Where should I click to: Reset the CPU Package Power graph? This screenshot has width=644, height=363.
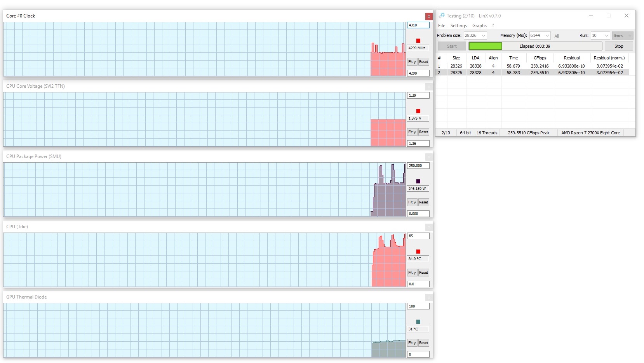423,202
